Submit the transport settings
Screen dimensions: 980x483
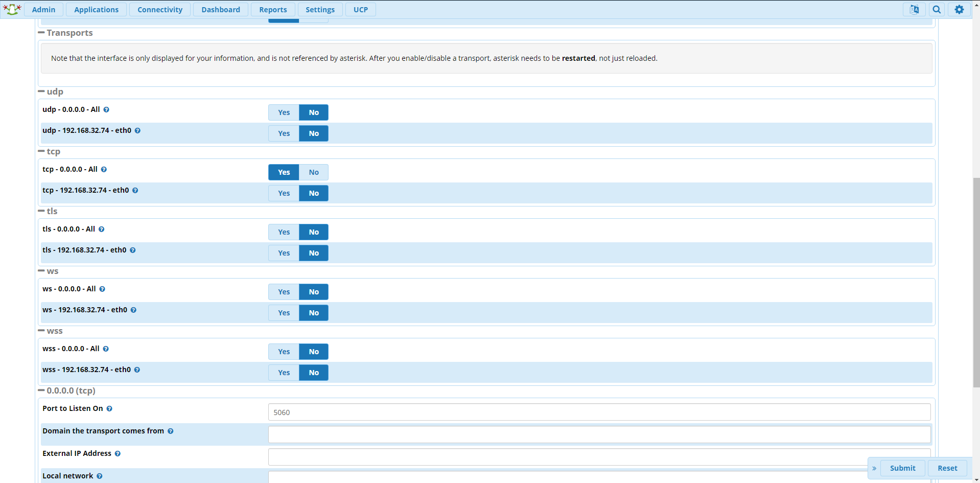[x=902, y=468]
